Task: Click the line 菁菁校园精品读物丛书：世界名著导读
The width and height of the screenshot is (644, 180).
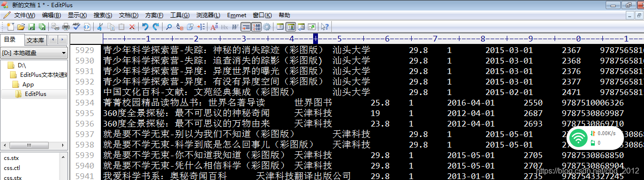Action: tap(184, 103)
